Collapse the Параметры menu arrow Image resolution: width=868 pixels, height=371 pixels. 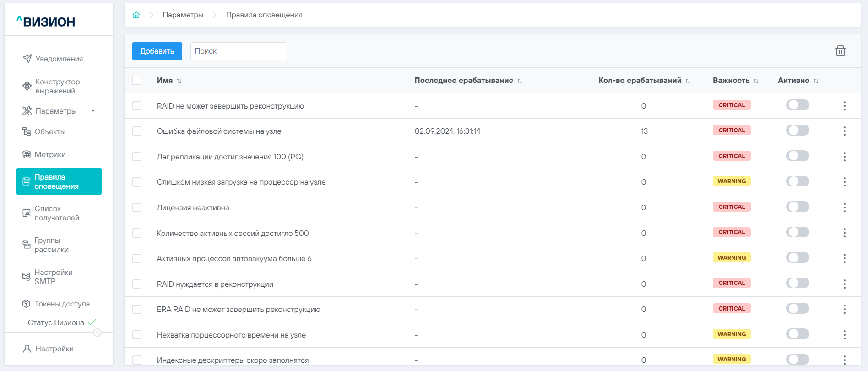[x=93, y=111]
